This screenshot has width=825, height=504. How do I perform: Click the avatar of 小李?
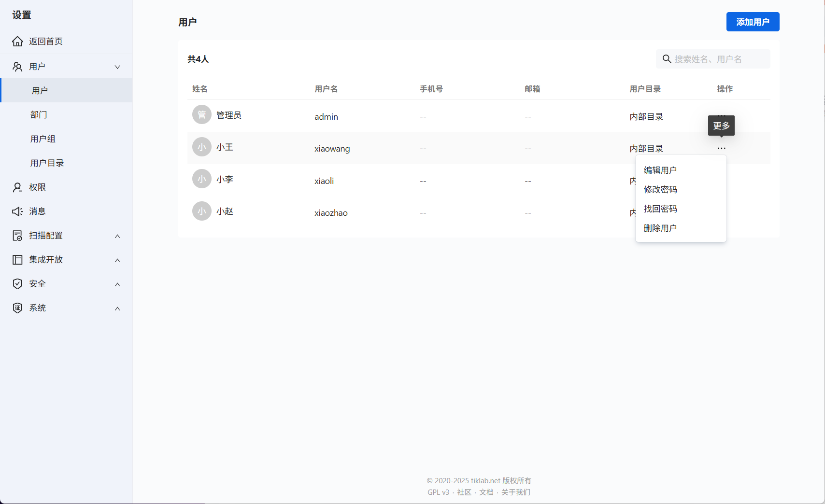point(202,179)
